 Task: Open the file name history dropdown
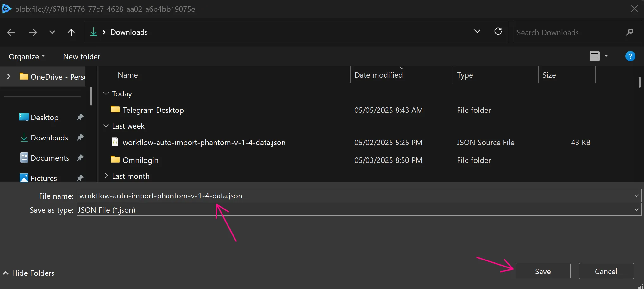click(636, 196)
